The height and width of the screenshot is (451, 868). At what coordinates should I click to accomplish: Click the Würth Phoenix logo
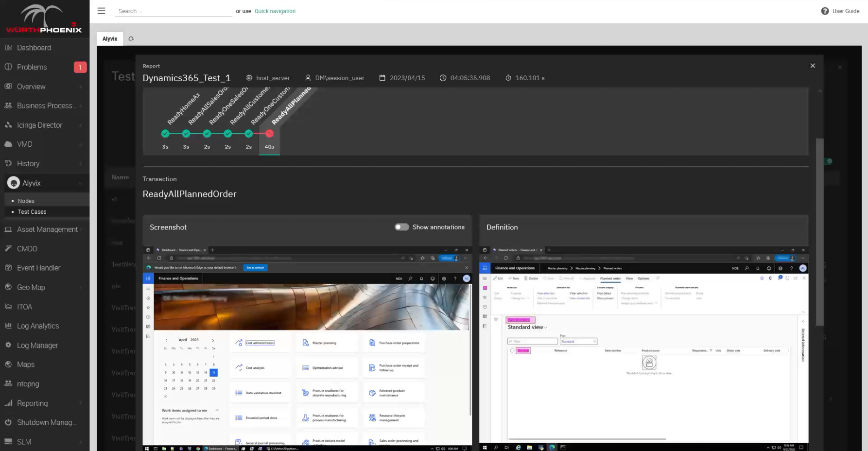pyautogui.click(x=44, y=19)
